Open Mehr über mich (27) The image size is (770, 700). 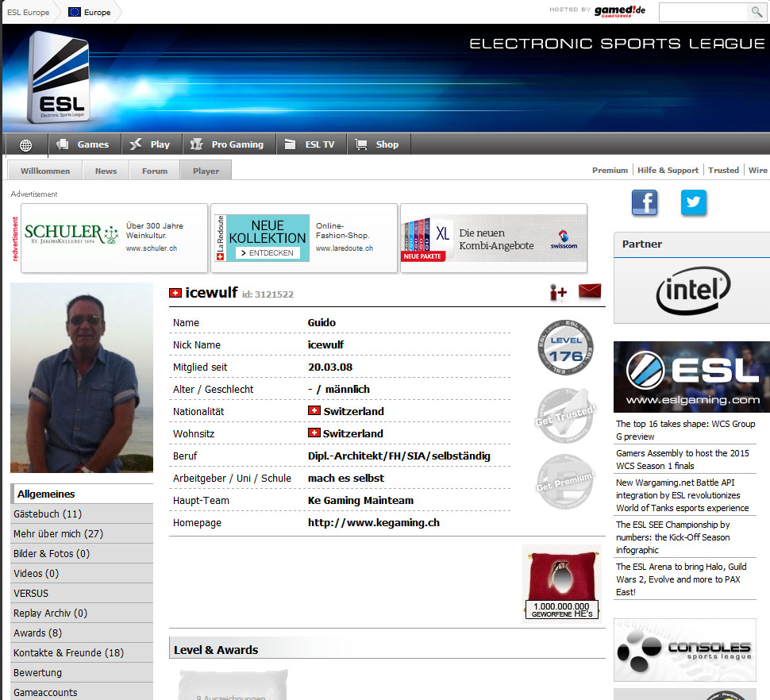click(x=82, y=533)
